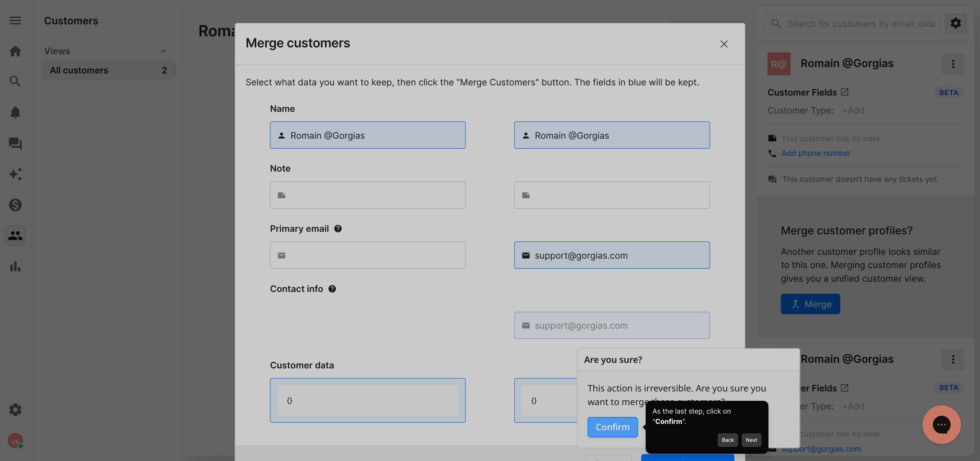Viewport: 980px width, 461px height.
Task: Go to Home via sidebar icon
Action: pos(15,51)
